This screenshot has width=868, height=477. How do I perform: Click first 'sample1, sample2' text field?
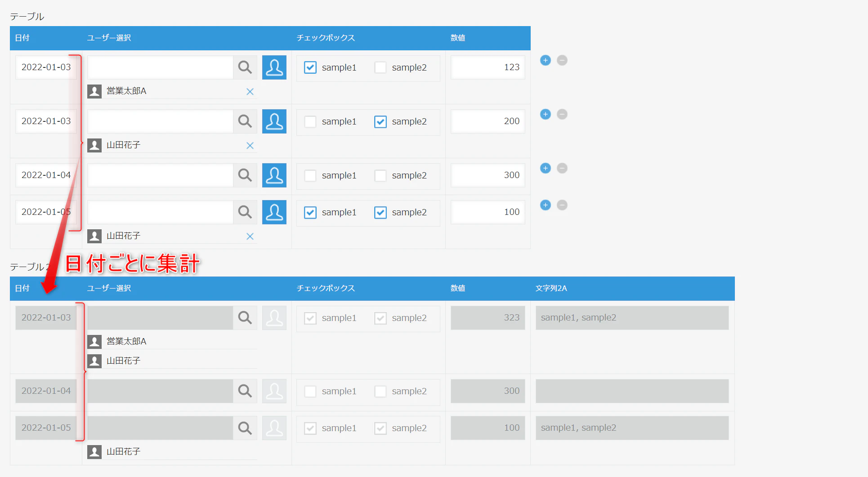coord(632,318)
